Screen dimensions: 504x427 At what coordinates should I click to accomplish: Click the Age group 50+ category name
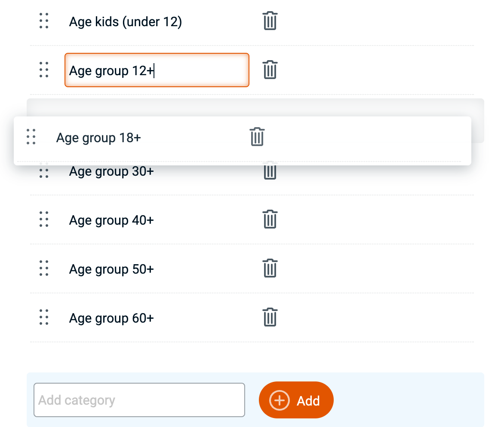point(111,269)
